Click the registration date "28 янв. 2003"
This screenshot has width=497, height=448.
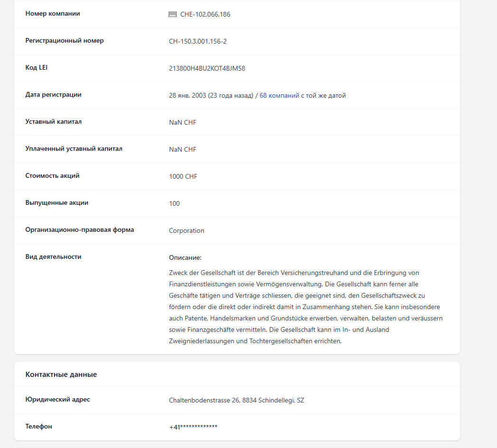(188, 95)
